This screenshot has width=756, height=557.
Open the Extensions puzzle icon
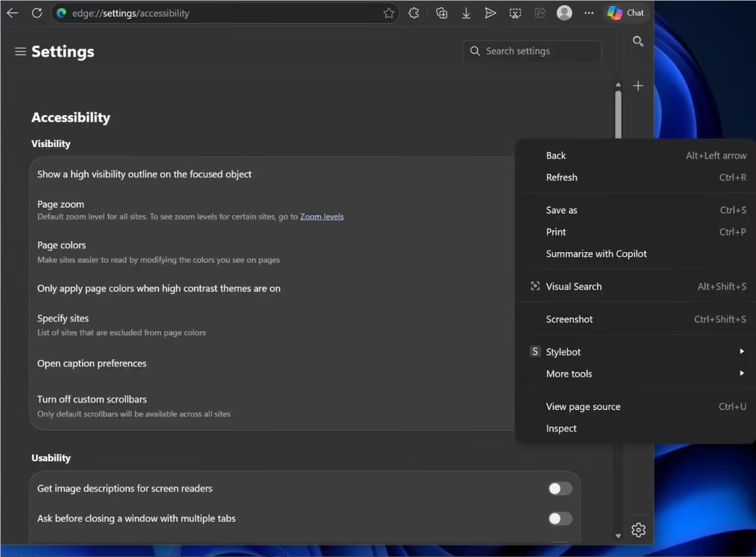coord(414,13)
